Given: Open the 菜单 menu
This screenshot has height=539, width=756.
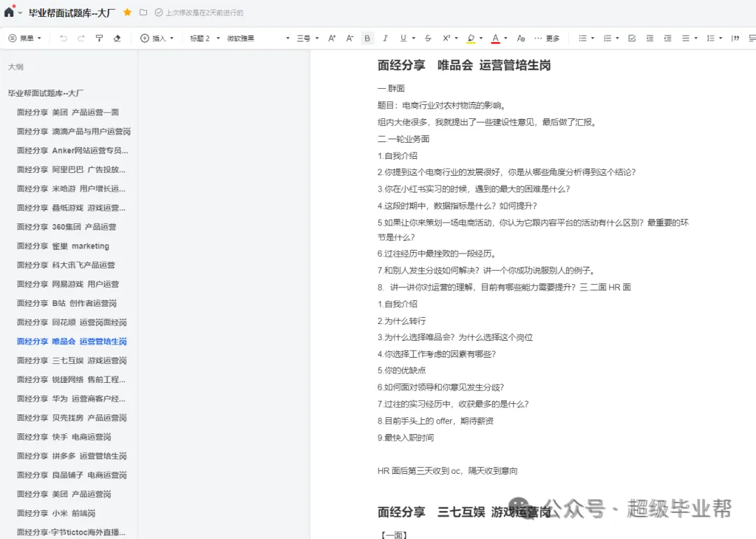Looking at the screenshot, I should click(25, 38).
